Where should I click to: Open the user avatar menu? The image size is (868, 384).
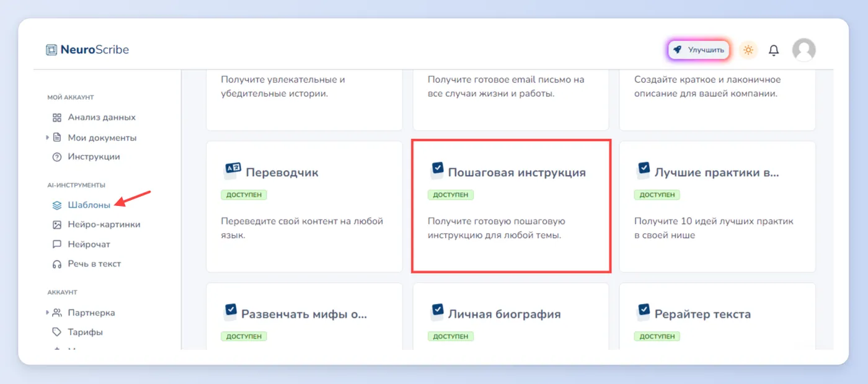(x=804, y=50)
